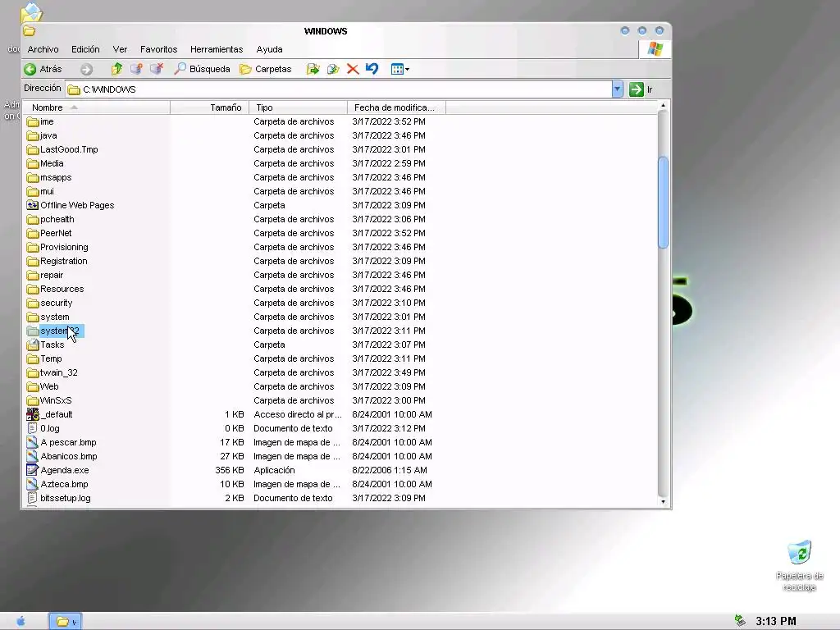Select the system folder name
The width and height of the screenshot is (840, 630).
coord(55,317)
